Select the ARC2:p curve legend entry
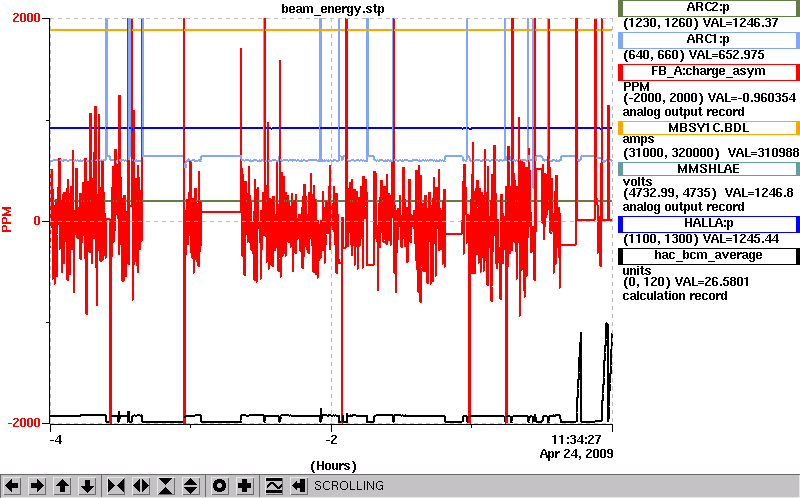 click(x=709, y=8)
